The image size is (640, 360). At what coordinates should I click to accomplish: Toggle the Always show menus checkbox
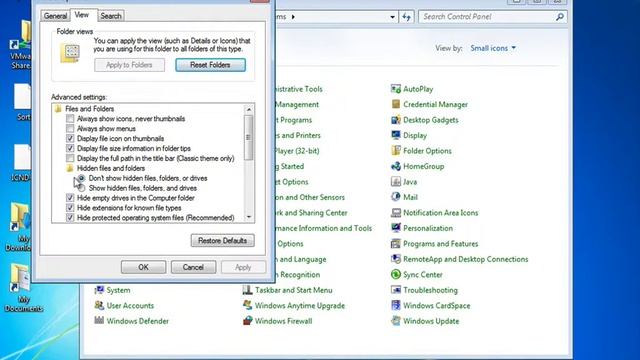tap(70, 129)
